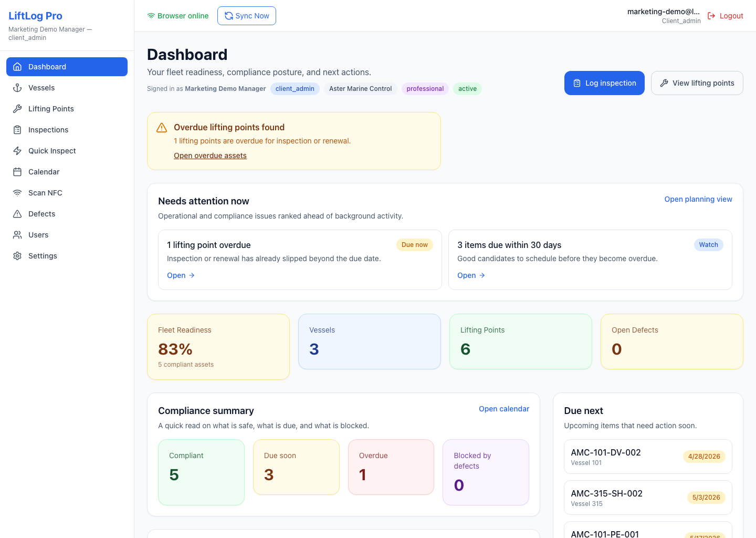756x538 pixels.
Task: Open planning view link
Action: [x=698, y=199]
